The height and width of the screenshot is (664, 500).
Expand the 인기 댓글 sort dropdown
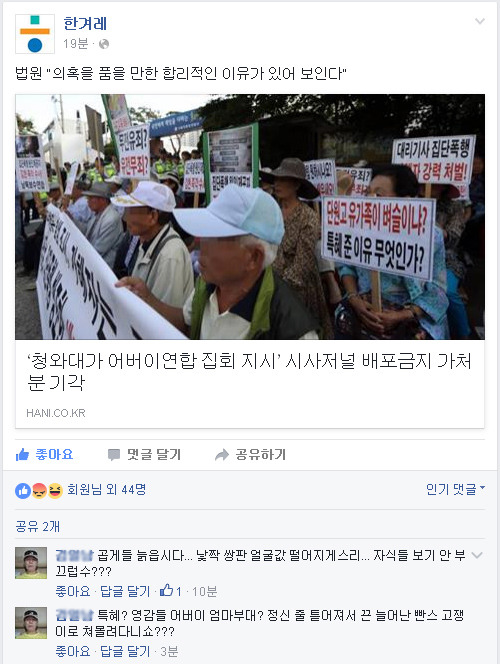(x=456, y=490)
